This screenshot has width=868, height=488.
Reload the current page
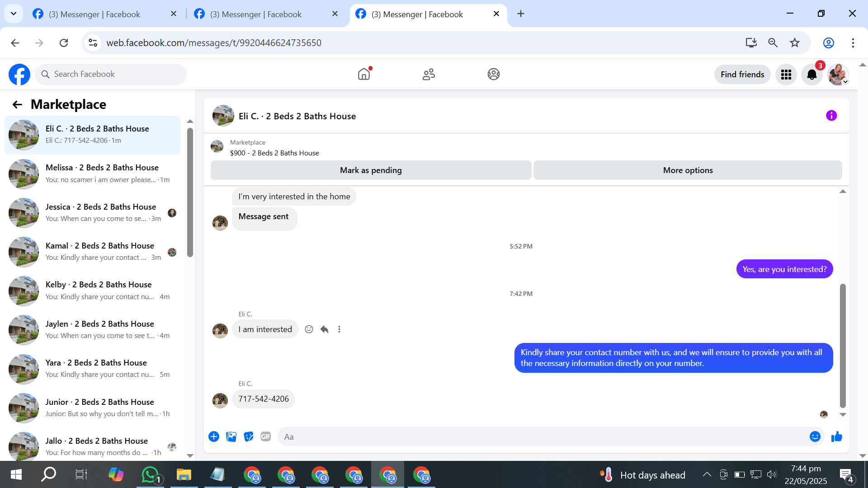(x=64, y=43)
